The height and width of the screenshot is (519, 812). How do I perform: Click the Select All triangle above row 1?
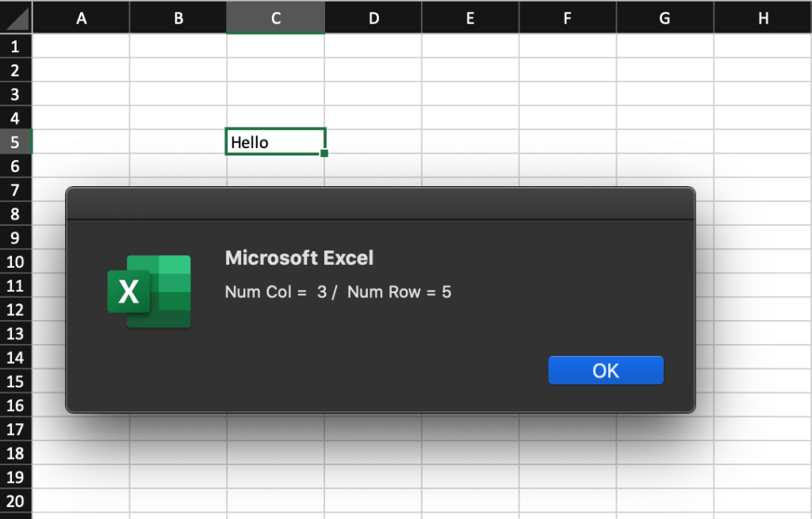16,17
